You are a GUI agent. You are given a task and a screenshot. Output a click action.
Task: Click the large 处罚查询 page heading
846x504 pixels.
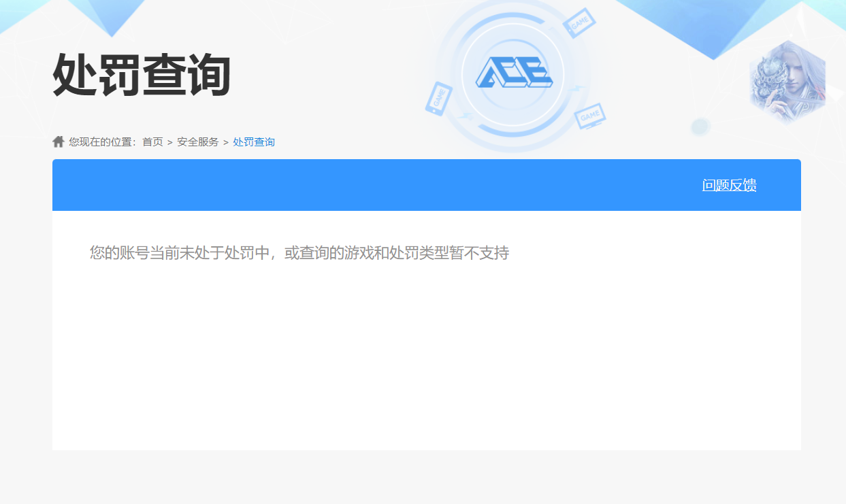(142, 75)
